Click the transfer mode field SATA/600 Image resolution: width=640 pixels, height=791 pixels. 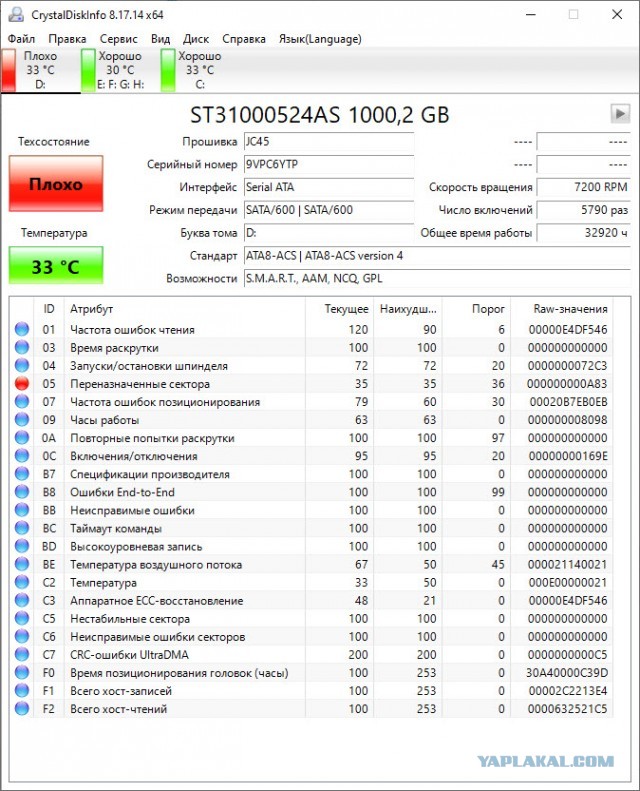tap(329, 210)
